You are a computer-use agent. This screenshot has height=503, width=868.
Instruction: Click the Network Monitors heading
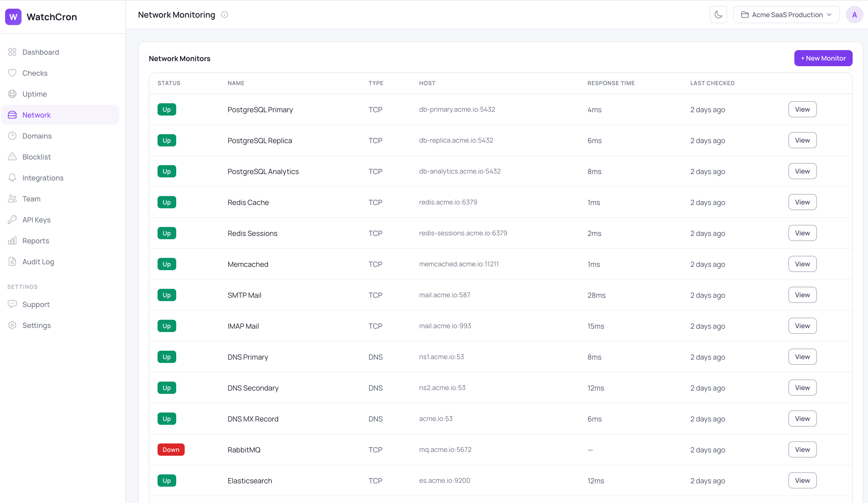[x=180, y=59]
